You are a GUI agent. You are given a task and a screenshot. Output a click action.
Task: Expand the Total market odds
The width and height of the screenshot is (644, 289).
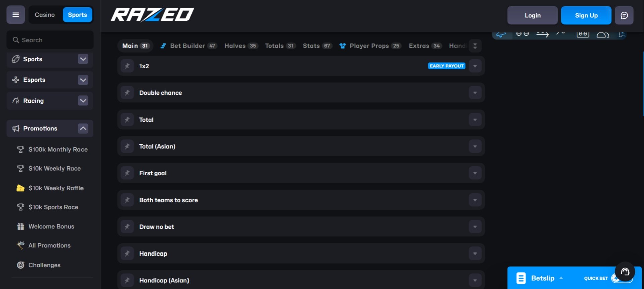475,120
